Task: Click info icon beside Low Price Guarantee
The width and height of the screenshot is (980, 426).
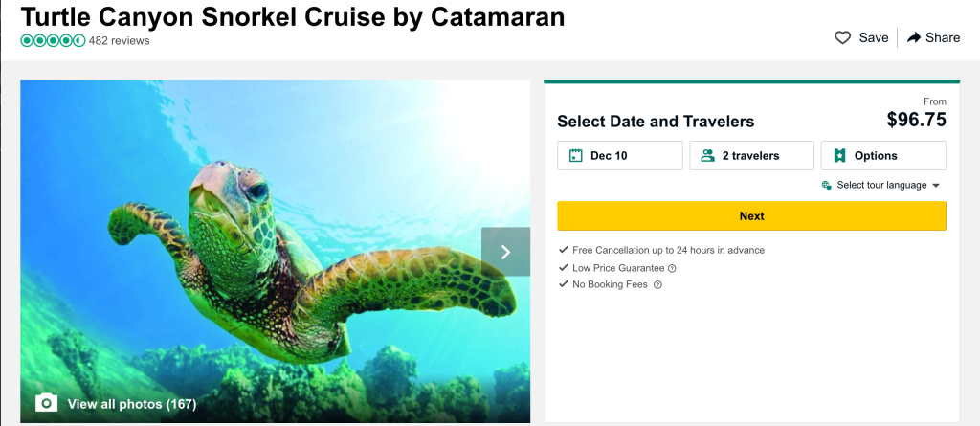Action: [672, 268]
